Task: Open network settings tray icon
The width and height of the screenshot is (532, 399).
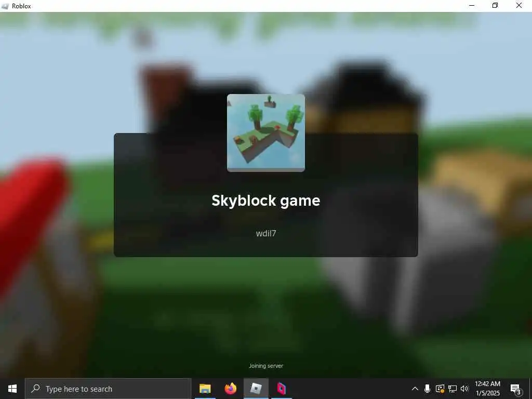Action: (453, 389)
